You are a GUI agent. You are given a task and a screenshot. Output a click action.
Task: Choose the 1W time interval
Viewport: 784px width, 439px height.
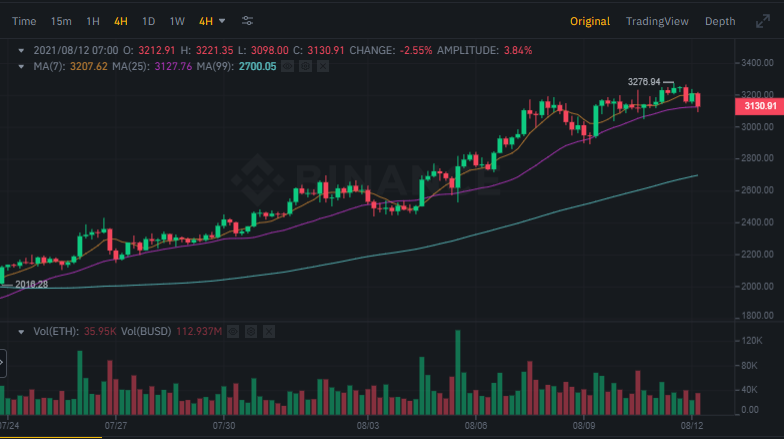[177, 21]
